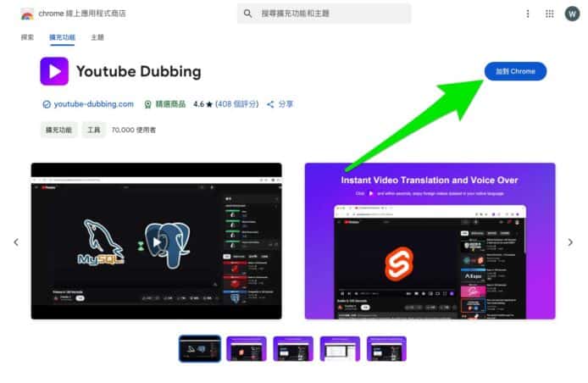Open the three-dot more options menu
This screenshot has width=588, height=383.
(528, 14)
